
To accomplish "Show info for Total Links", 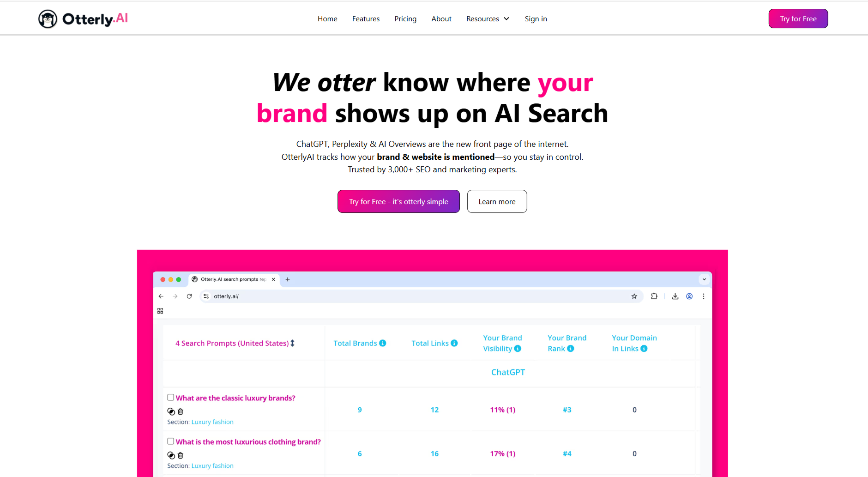I will pyautogui.click(x=454, y=343).
